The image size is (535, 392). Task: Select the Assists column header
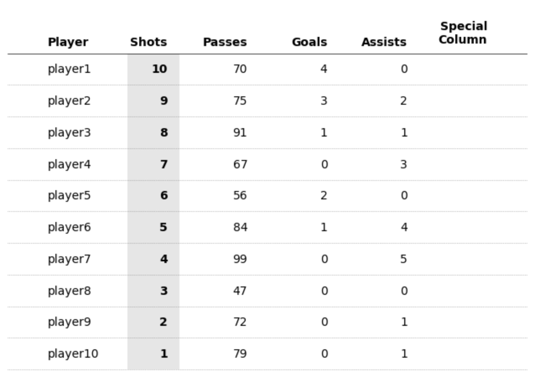384,42
